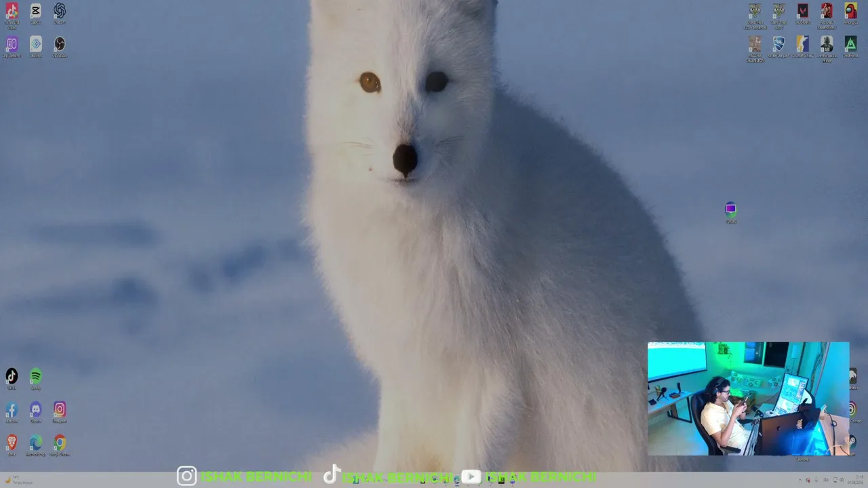Launch the OBS Studio shortcut
The width and height of the screenshot is (868, 488).
[x=60, y=47]
